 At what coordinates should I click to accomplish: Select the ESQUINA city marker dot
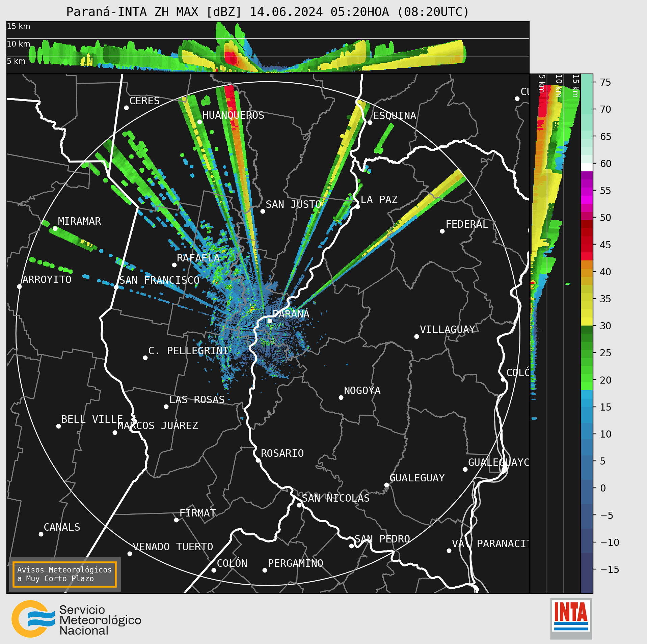click(370, 122)
